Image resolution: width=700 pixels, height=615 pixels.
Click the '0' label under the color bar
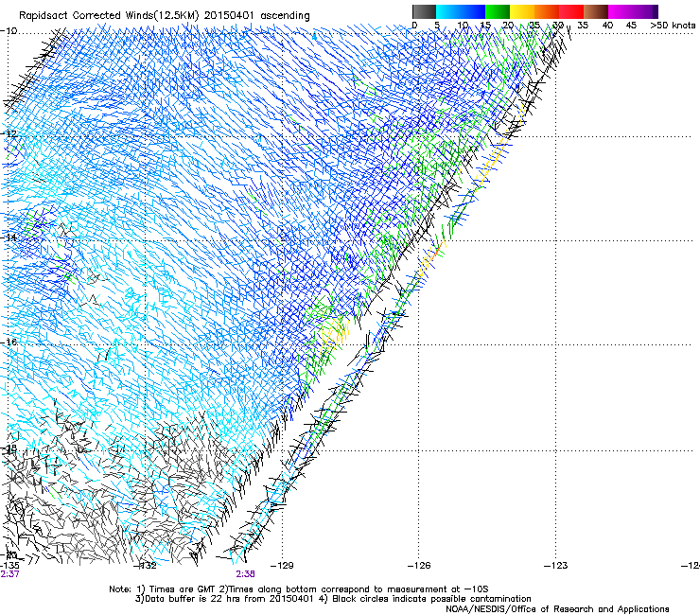tap(414, 25)
